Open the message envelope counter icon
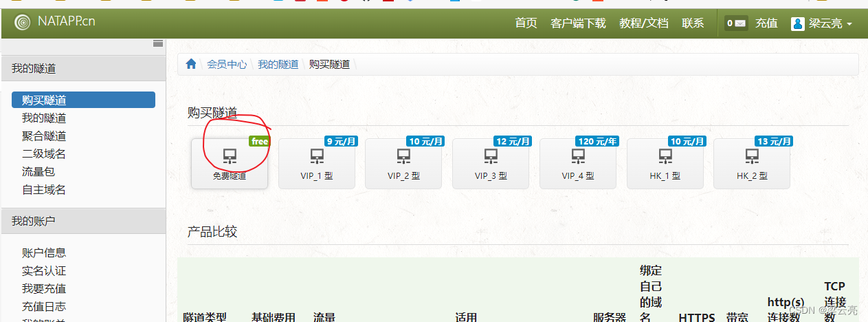Image resolution: width=868 pixels, height=322 pixels. tap(736, 23)
